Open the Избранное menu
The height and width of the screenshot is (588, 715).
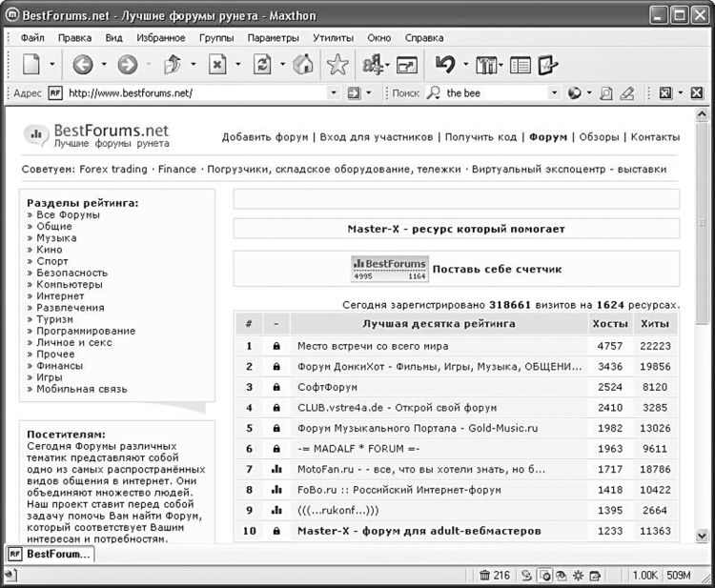pos(161,38)
